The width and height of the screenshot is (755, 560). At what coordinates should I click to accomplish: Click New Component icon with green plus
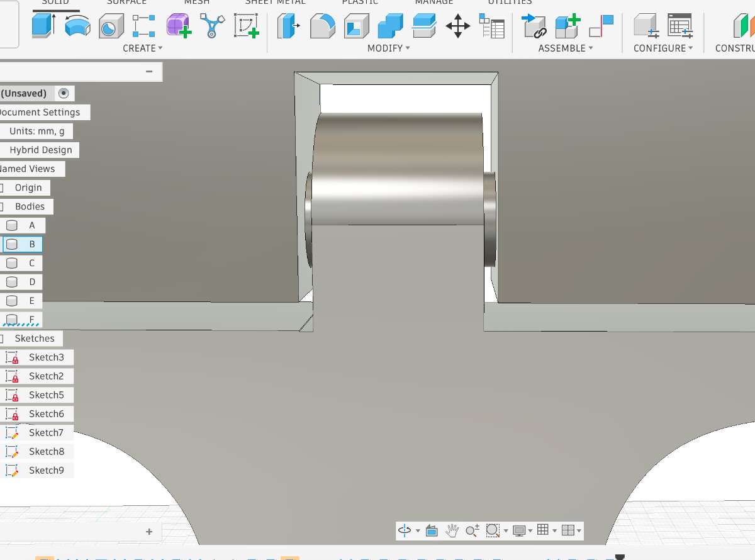[568, 26]
